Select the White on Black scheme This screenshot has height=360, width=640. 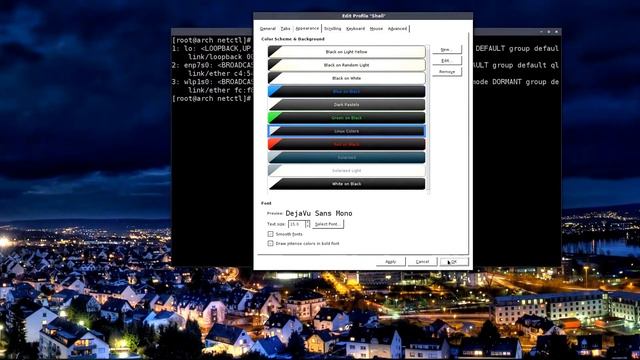(346, 184)
